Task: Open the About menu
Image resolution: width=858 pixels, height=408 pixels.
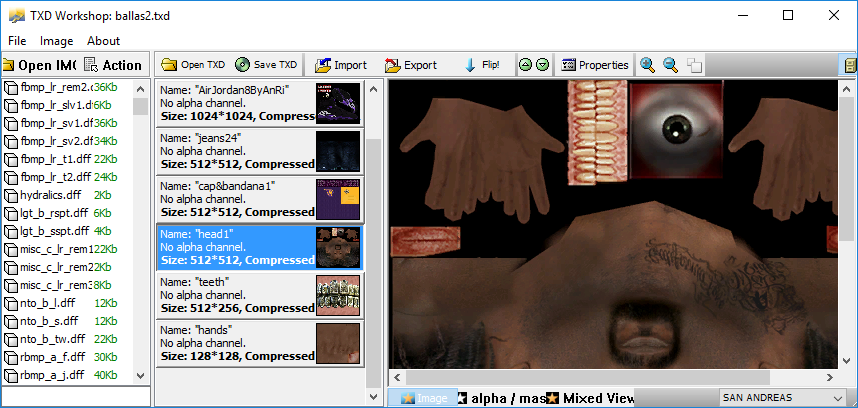Action: (103, 41)
